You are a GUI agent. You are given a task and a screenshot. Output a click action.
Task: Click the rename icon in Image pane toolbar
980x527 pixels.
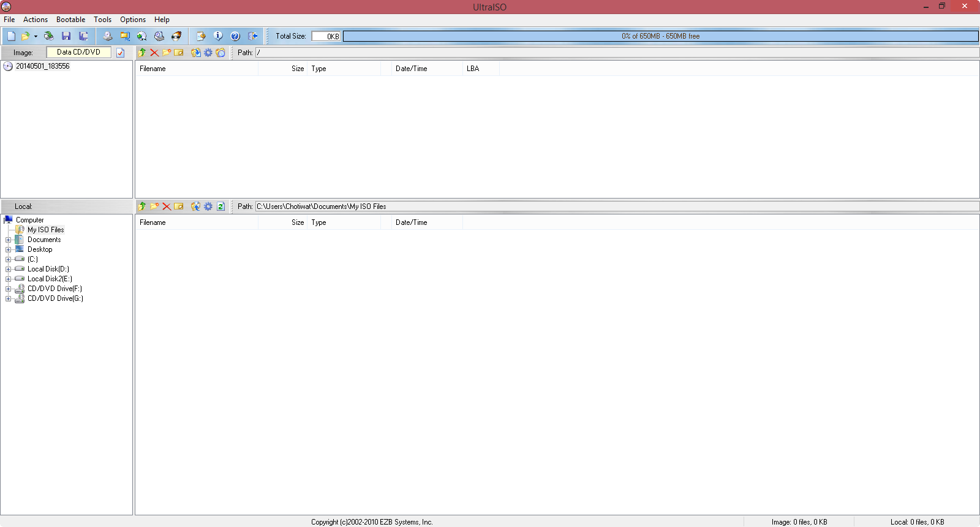pyautogui.click(x=179, y=53)
